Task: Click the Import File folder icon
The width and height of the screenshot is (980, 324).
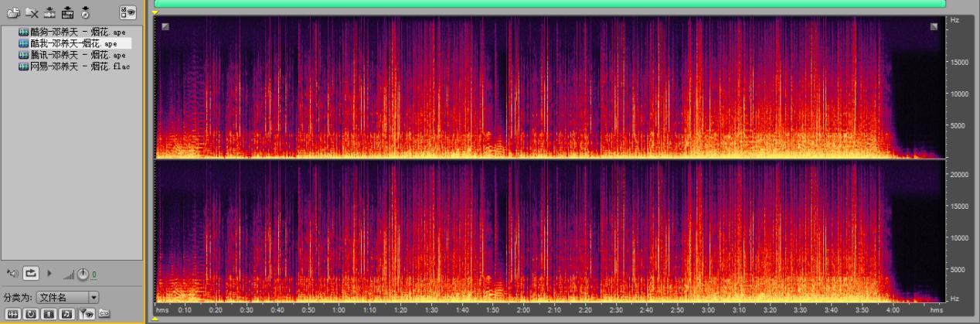Action: click(13, 12)
